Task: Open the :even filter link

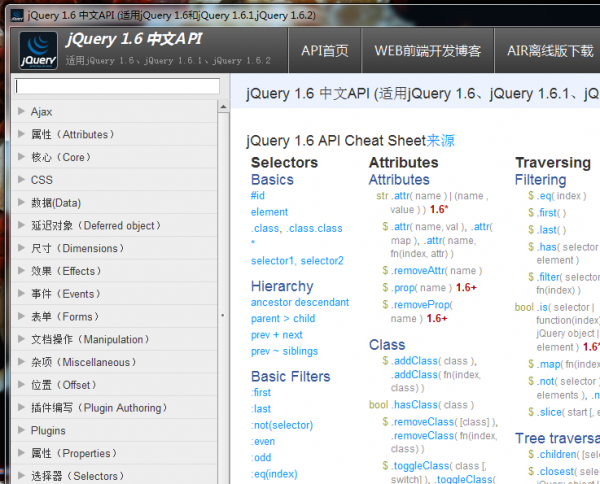Action: coord(263,441)
